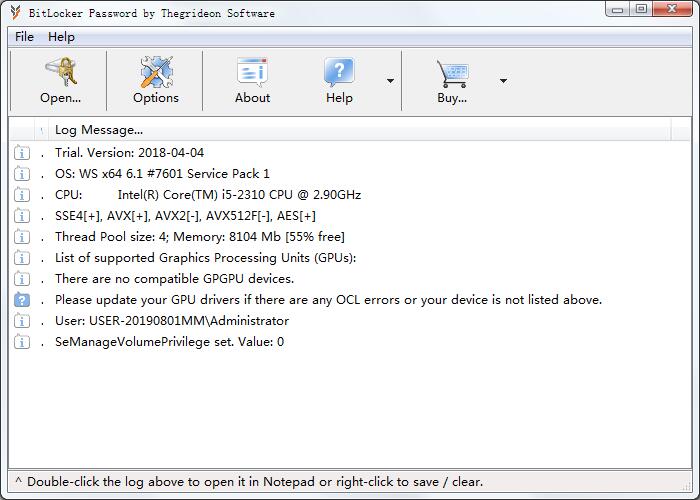Select the SeManageVolumePrivilege log entry
Image resolution: width=700 pixels, height=500 pixels.
[169, 342]
